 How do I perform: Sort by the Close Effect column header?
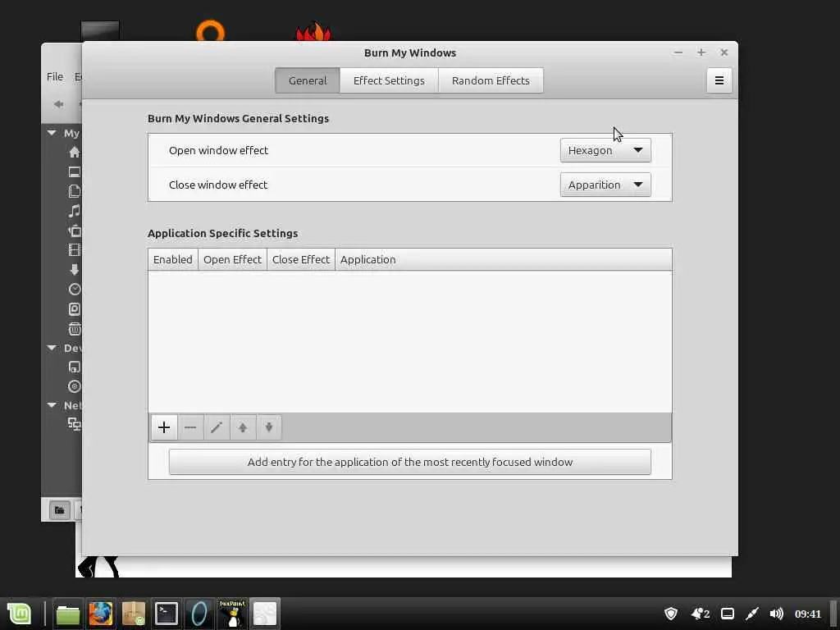tap(301, 259)
